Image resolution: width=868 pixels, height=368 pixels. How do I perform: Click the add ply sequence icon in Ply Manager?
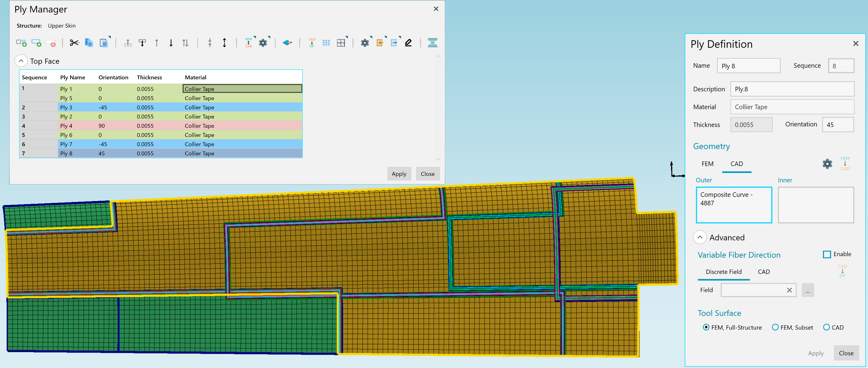[x=21, y=43]
